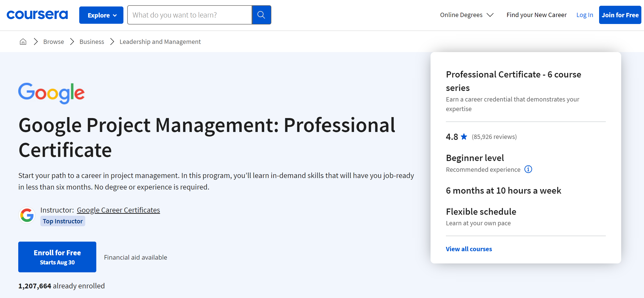
Task: Open Business breadcrumb
Action: click(92, 42)
